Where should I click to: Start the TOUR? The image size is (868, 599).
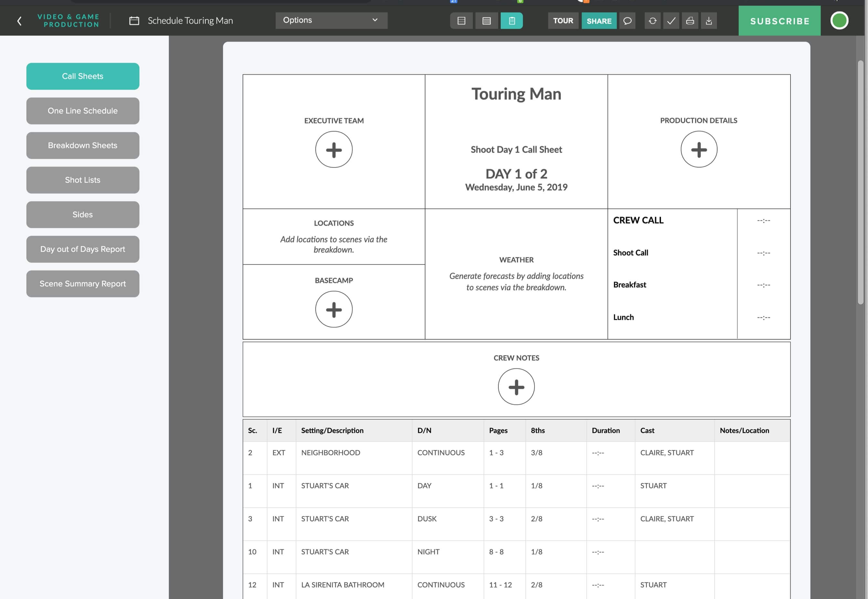click(563, 21)
